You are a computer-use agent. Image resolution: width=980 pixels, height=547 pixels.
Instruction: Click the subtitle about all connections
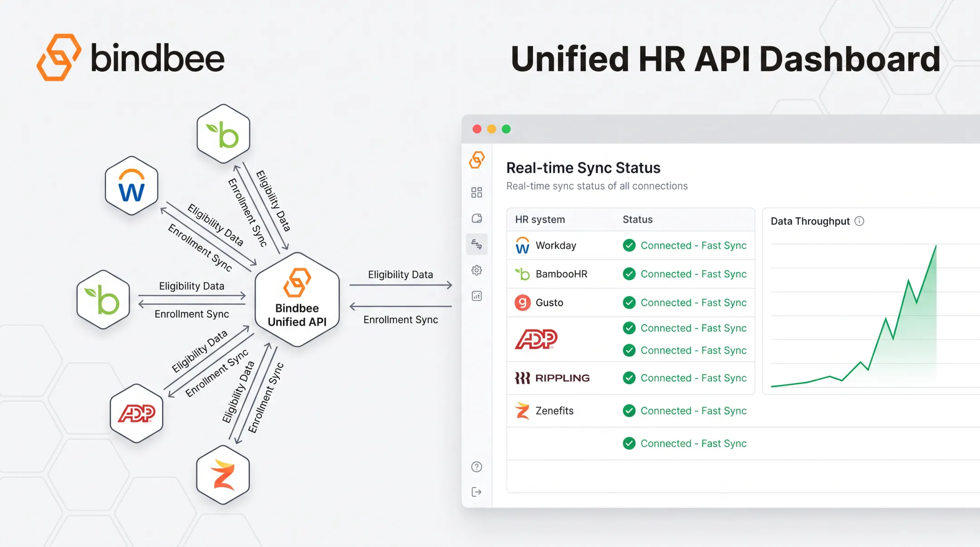(597, 186)
